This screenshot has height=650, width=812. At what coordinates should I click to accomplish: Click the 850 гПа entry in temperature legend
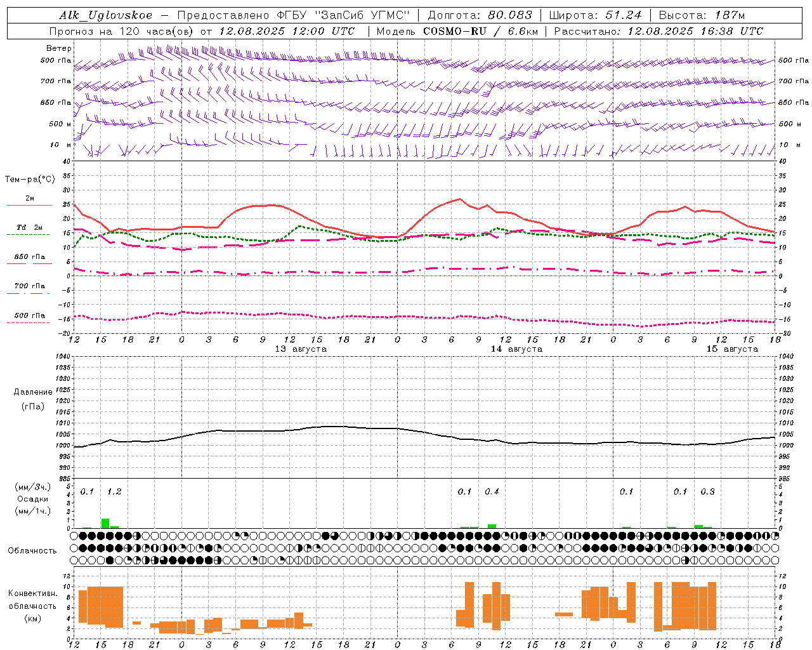pyautogui.click(x=30, y=257)
